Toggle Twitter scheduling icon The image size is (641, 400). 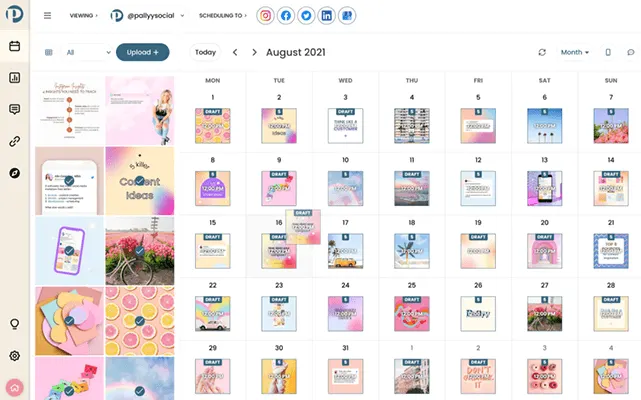(x=306, y=16)
